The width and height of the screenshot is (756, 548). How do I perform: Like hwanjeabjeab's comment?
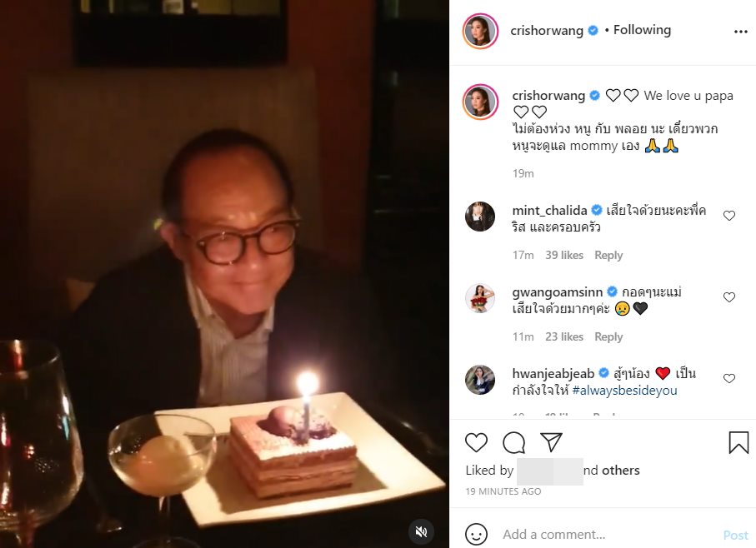pyautogui.click(x=729, y=378)
